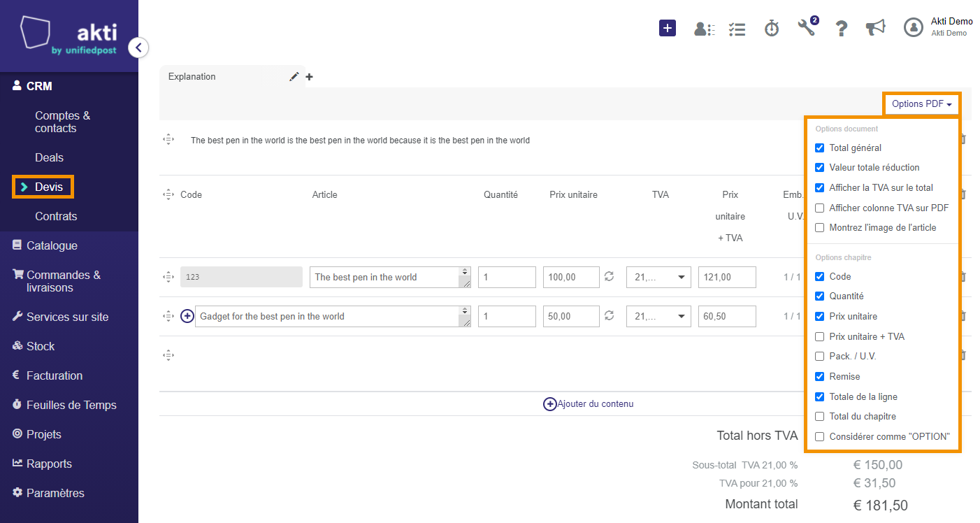This screenshot has width=980, height=523.
Task: Refresh the 100,00 unit price
Action: click(609, 277)
